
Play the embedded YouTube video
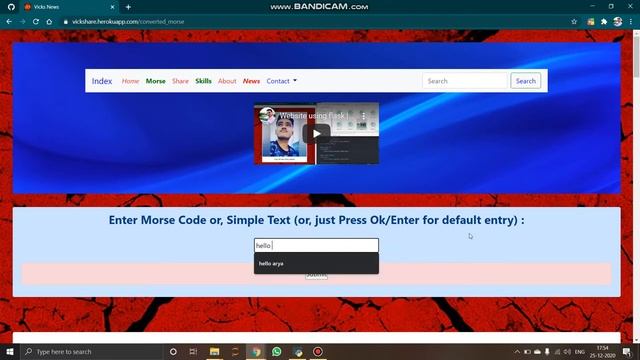(316, 134)
